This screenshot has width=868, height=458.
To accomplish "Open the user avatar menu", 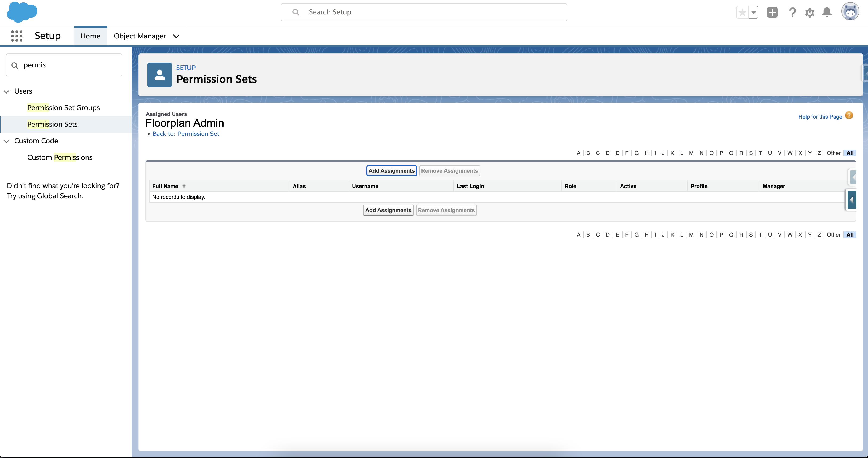I will point(850,12).
